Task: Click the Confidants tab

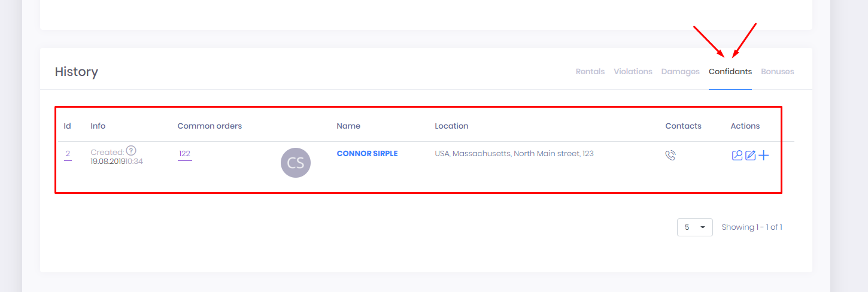Action: click(730, 71)
